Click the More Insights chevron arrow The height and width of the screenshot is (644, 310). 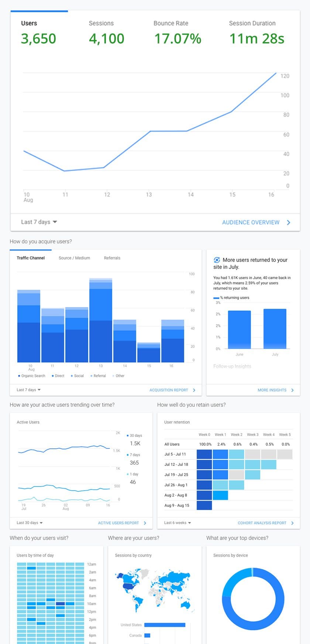292,390
